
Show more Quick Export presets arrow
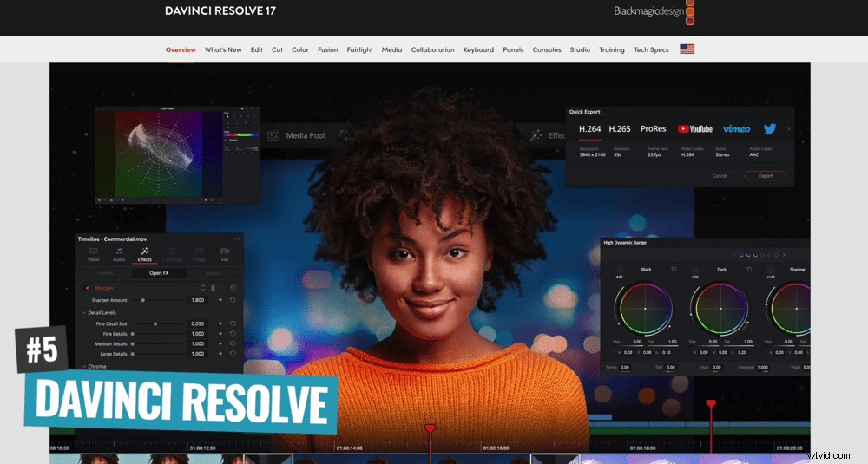click(x=788, y=129)
